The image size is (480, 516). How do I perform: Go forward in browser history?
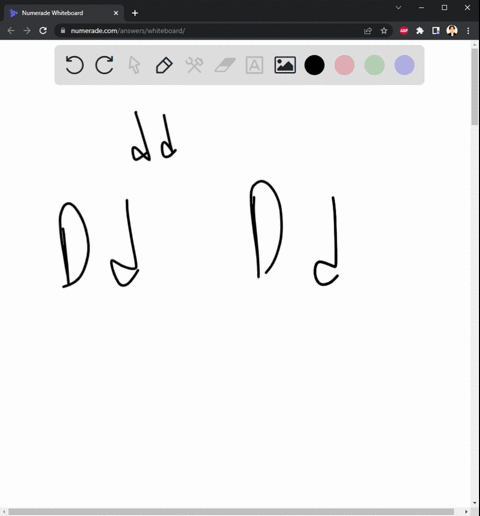(27, 31)
